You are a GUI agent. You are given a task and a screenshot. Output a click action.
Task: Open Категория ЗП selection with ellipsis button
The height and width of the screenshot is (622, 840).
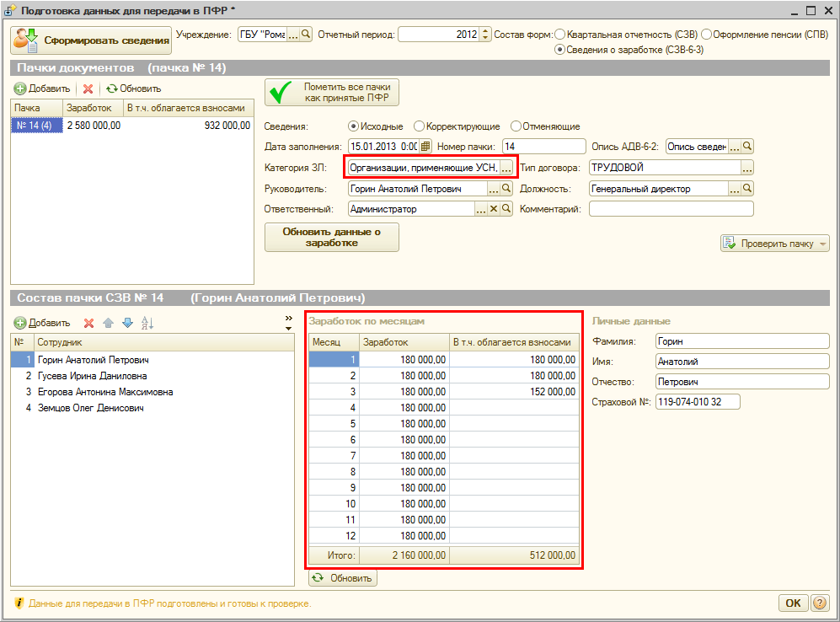pyautogui.click(x=506, y=168)
